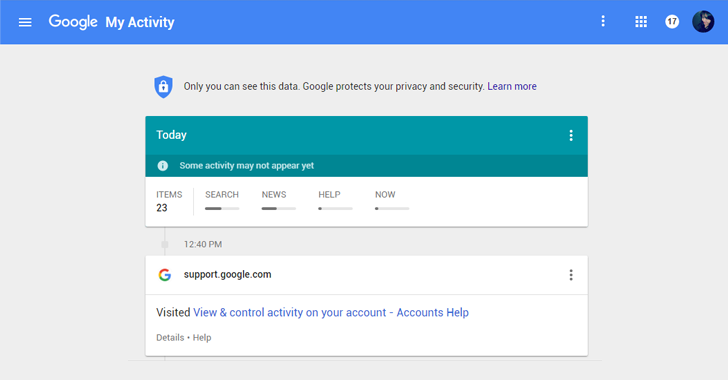728x380 pixels.
Task: View the 17 notifications badge
Action: 672,21
